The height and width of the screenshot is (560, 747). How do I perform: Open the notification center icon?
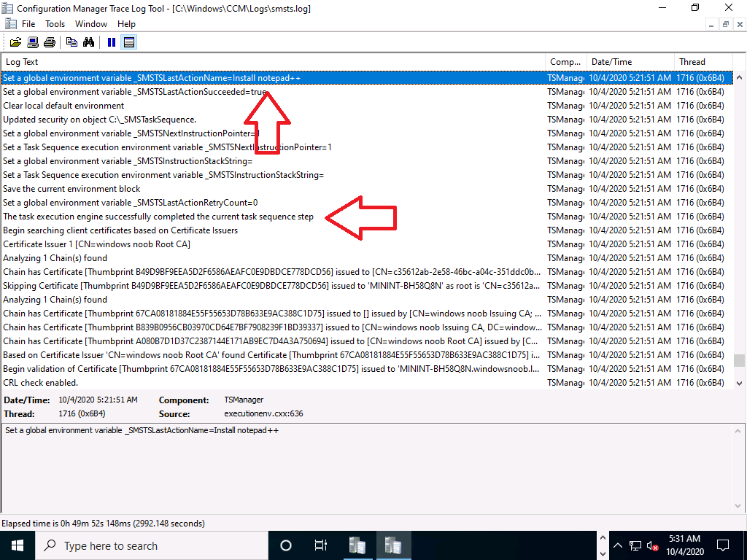(x=723, y=545)
